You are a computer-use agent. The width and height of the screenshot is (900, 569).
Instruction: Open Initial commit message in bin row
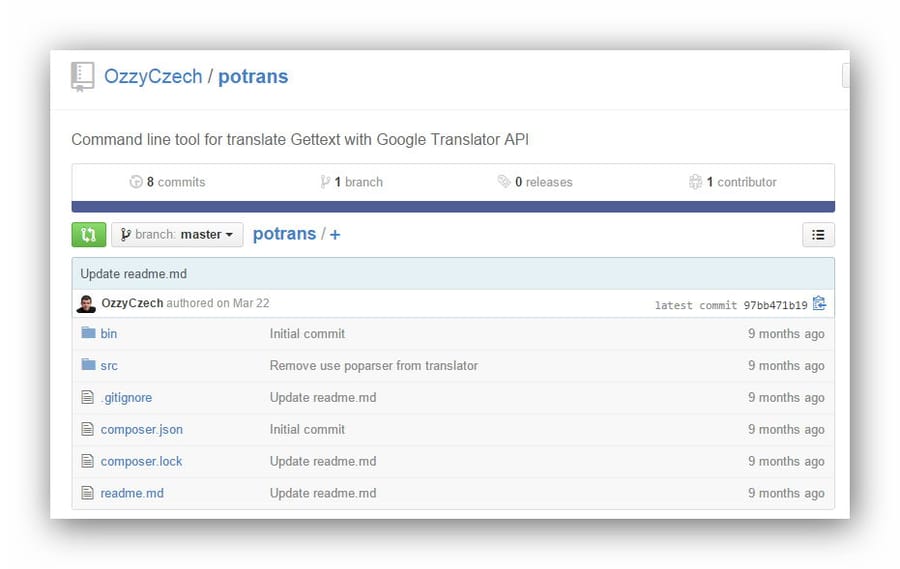[307, 334]
